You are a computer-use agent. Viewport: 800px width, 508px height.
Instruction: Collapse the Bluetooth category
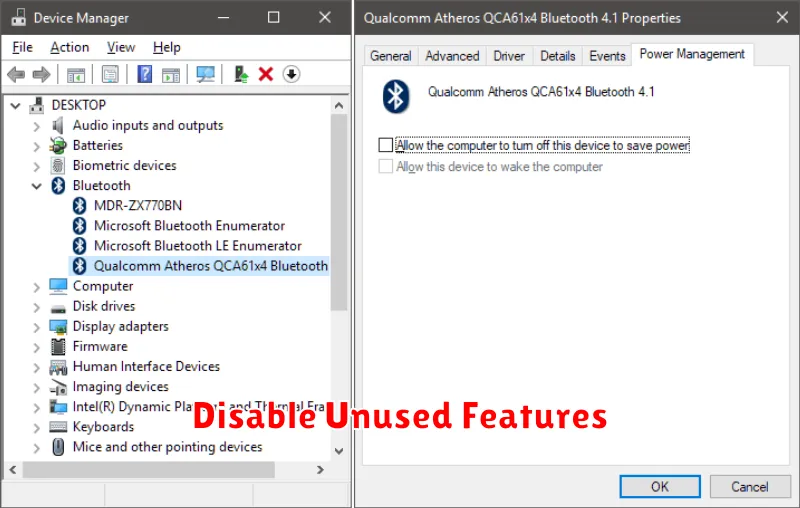(37, 186)
